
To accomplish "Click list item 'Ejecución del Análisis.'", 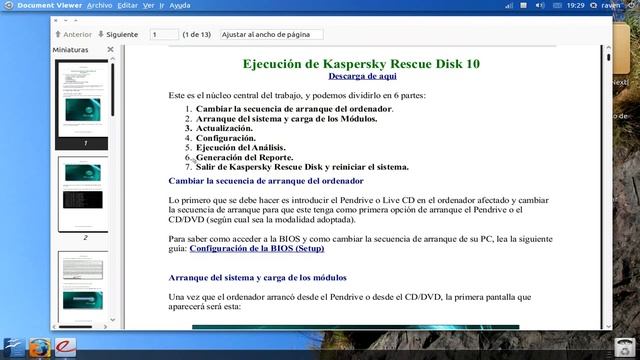I will pyautogui.click(x=241, y=147).
